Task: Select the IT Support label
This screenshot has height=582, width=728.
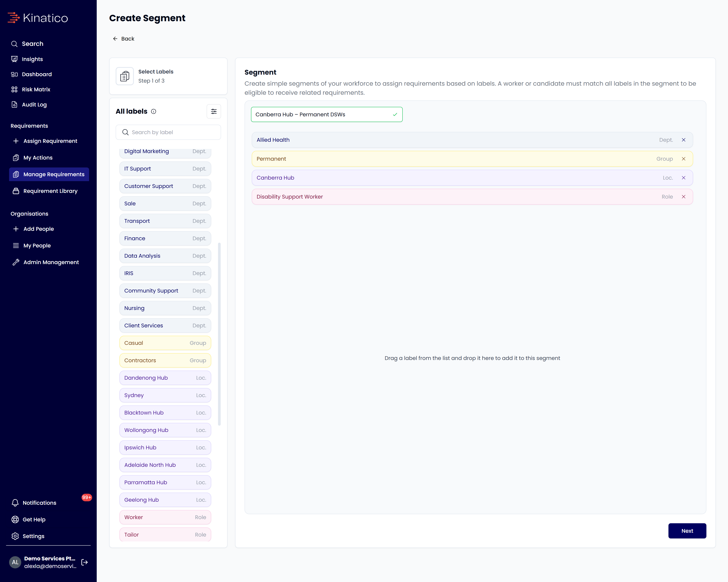Action: pyautogui.click(x=165, y=169)
